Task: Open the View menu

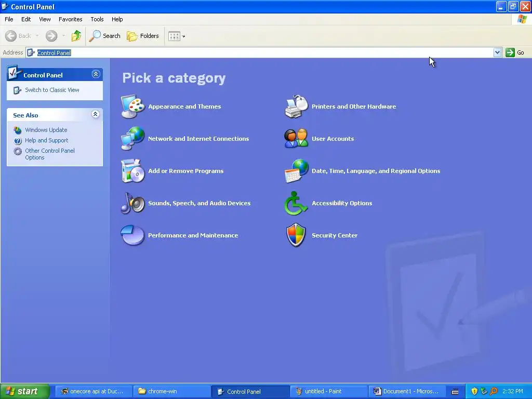Action: click(x=45, y=19)
